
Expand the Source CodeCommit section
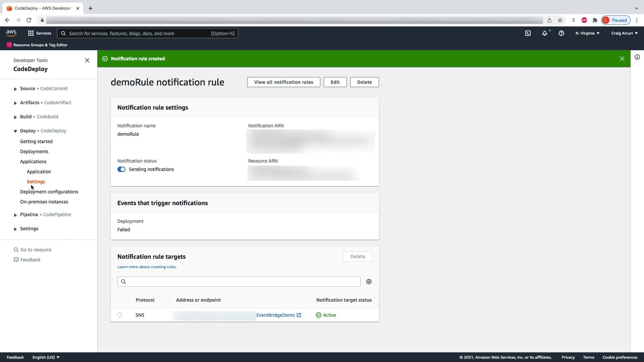pyautogui.click(x=15, y=89)
